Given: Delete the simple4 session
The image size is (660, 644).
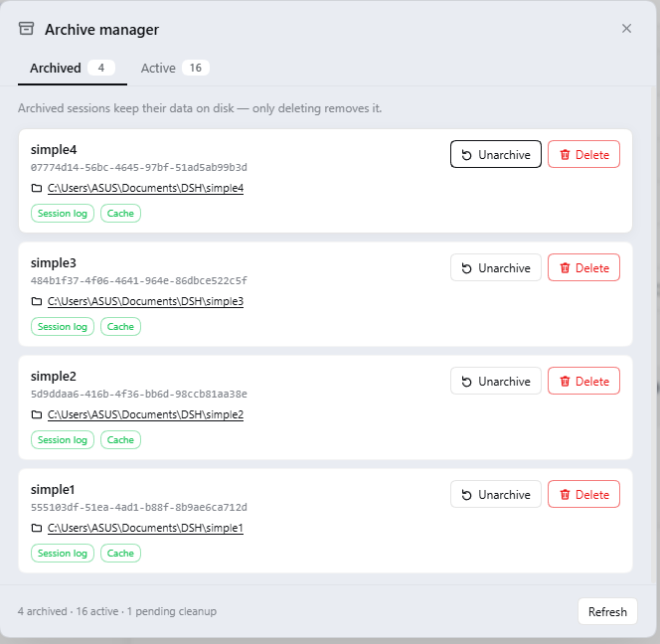Looking at the screenshot, I should click(583, 154).
